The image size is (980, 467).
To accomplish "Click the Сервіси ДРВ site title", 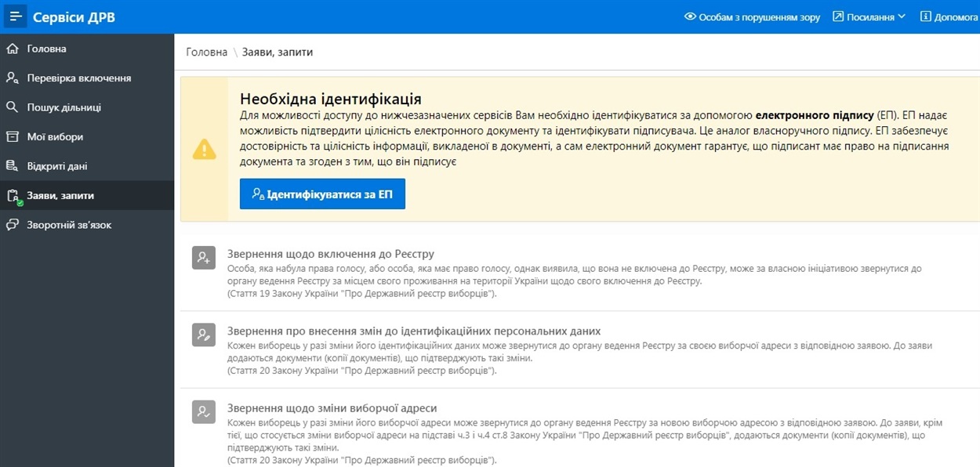I will tap(74, 17).
